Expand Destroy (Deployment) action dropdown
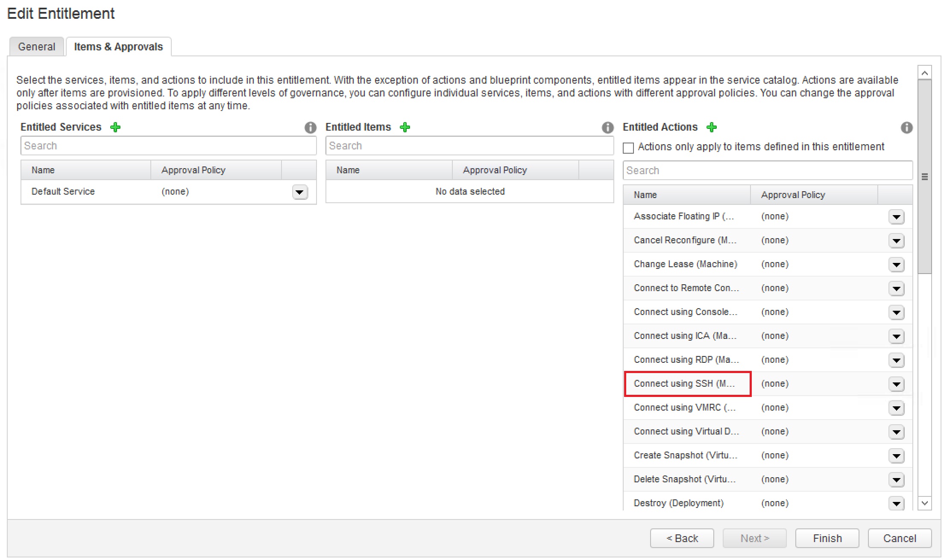Screen dimensions: 944x560 (896, 504)
